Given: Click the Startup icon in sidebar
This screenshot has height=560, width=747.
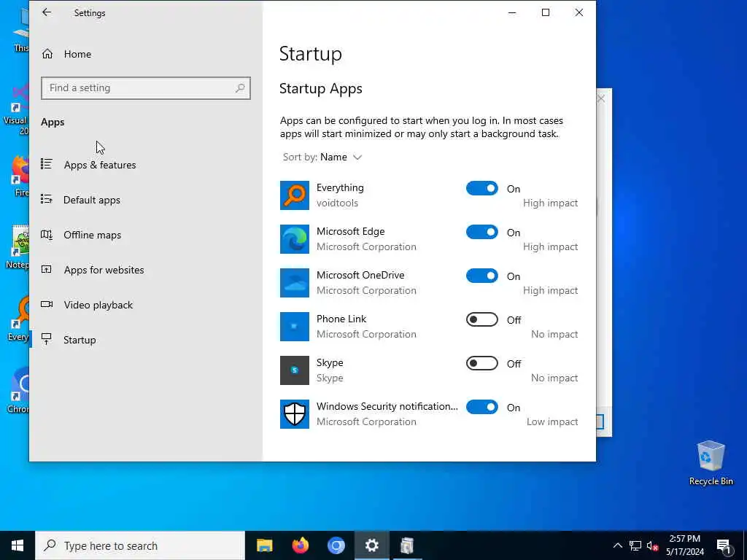Looking at the screenshot, I should tap(46, 339).
